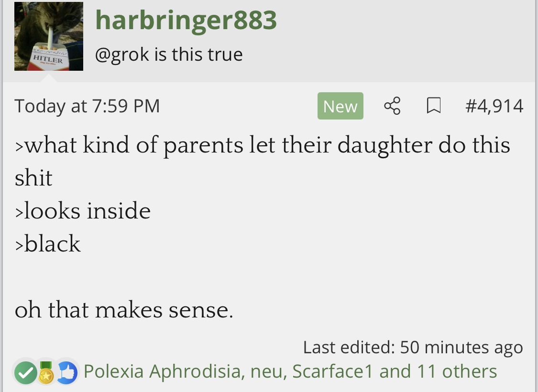The image size is (538, 392).
Task: Click the "@grok is this true" user title
Action: (169, 54)
